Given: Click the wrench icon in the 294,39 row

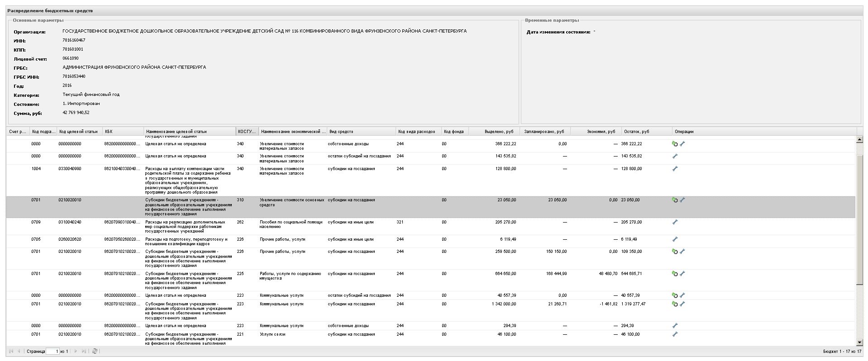Looking at the screenshot, I should tap(675, 326).
